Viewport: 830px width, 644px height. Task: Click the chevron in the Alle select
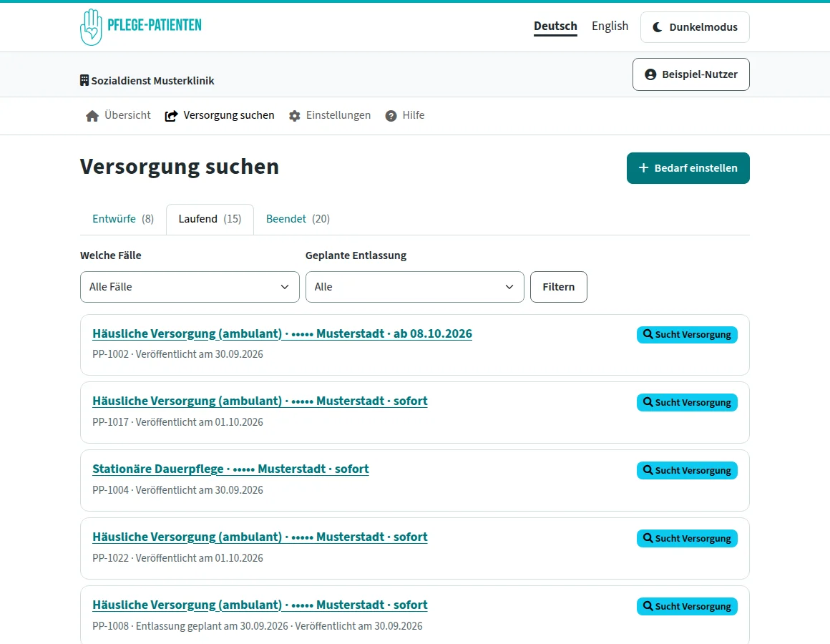[509, 287]
